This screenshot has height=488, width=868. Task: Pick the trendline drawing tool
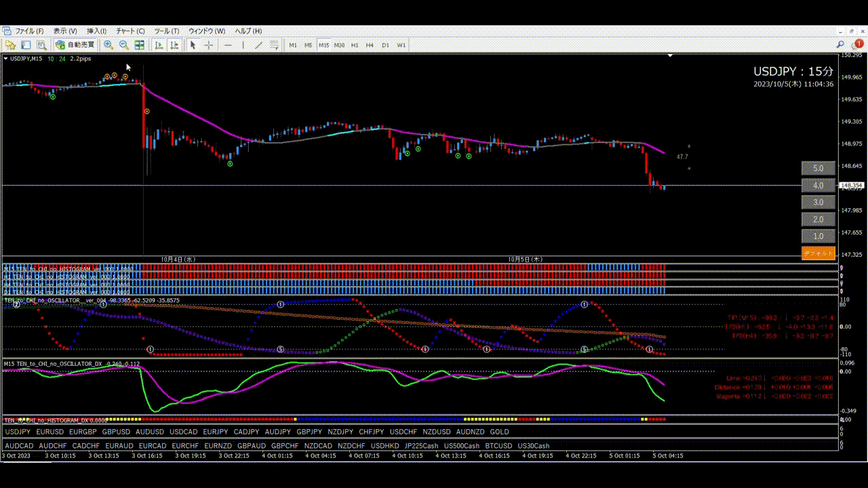[x=258, y=45]
